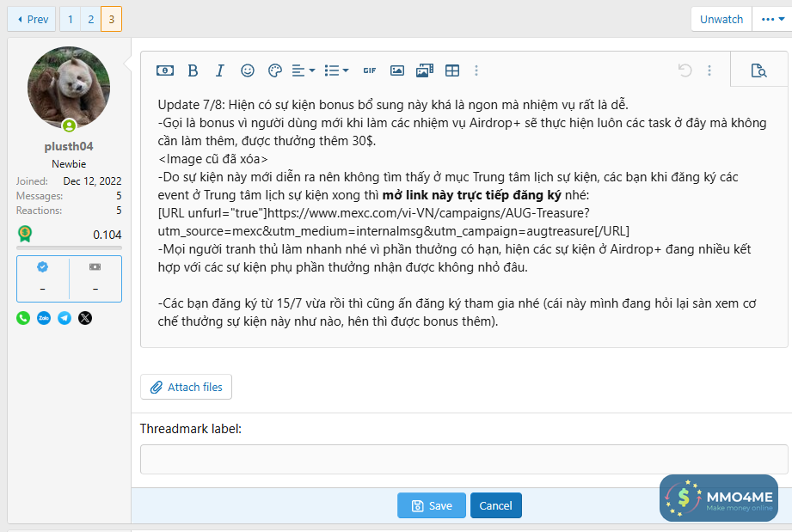Click the "Update 7/8" first line

pos(393,105)
